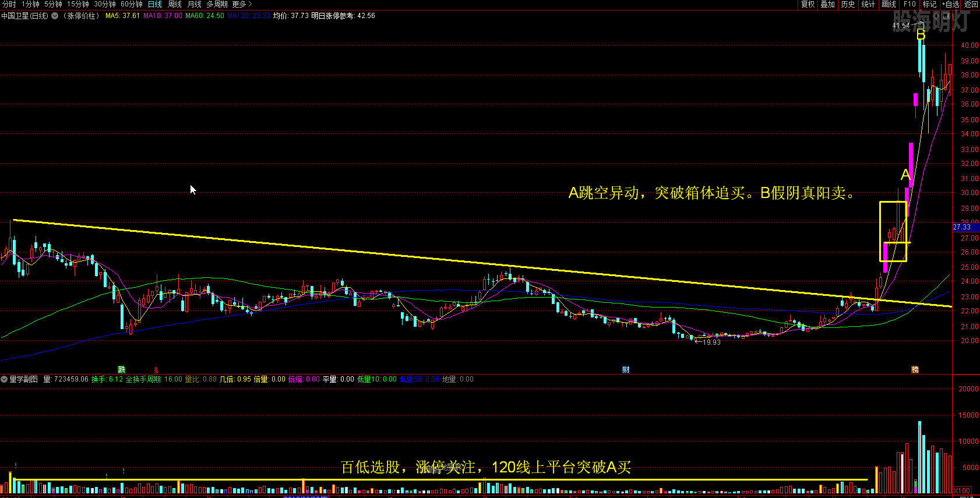Click the 倍量: 0.00 value
Screen dimensions: 980x498
click(270, 379)
